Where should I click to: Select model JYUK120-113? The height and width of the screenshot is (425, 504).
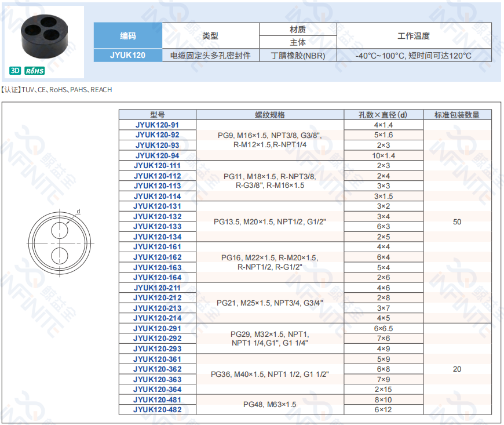coord(157,186)
